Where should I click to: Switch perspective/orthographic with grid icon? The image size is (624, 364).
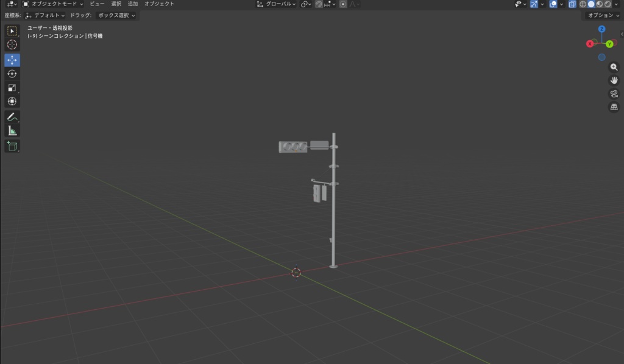point(614,107)
